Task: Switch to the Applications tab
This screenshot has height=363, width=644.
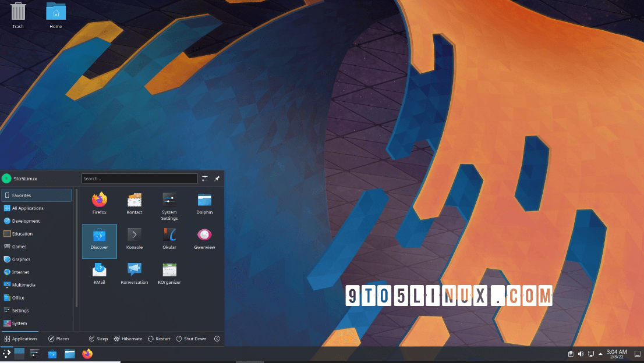Action: [20, 339]
